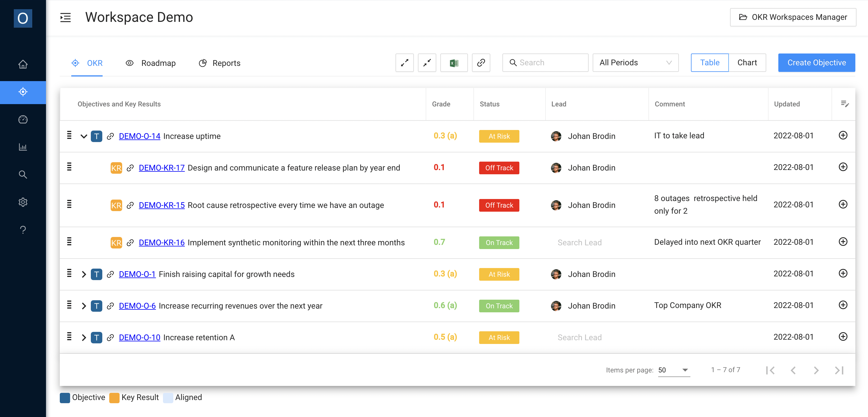Click plus icon on DEMO-KR-16 row
This screenshot has height=417, width=868.
click(843, 242)
